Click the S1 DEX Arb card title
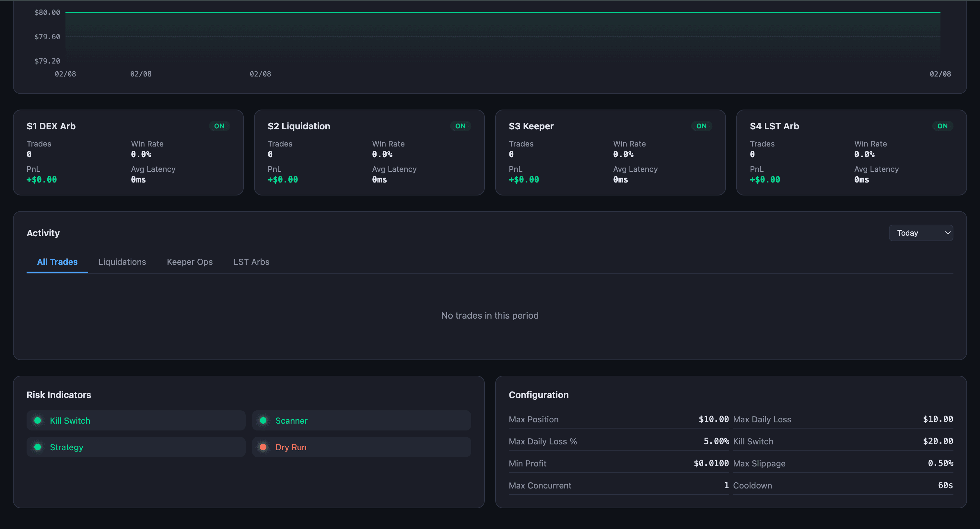 tap(51, 126)
